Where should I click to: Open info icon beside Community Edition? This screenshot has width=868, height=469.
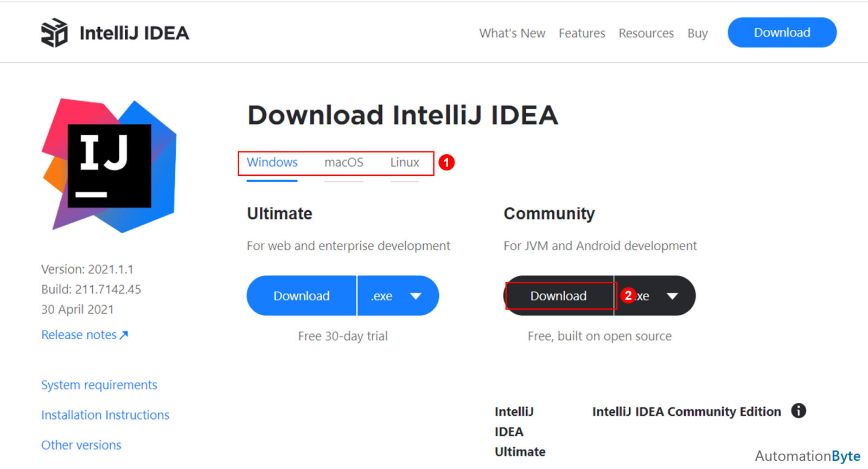(x=799, y=411)
